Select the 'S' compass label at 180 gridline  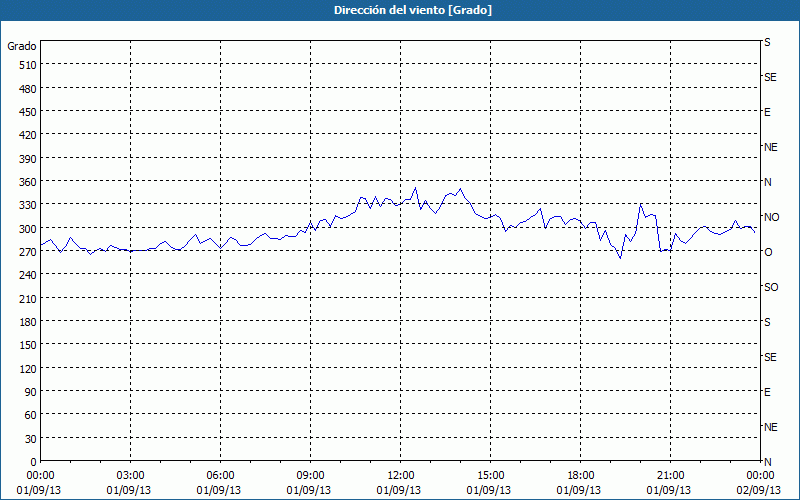point(767,322)
